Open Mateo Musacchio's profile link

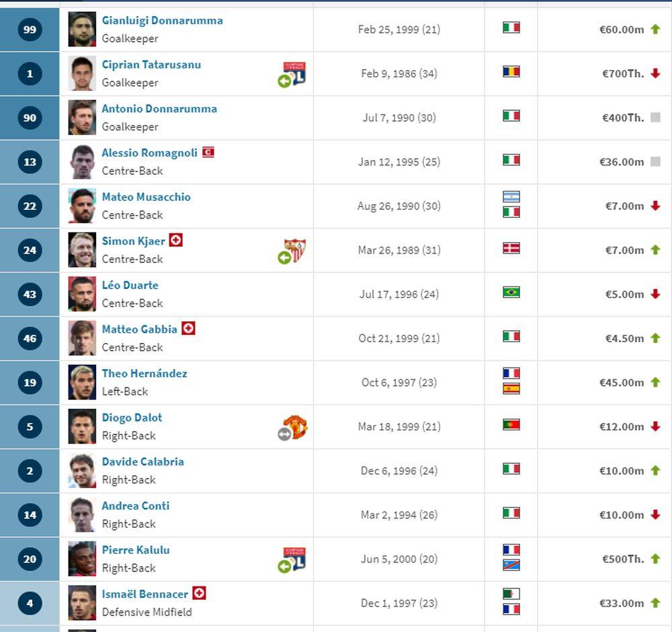pos(146,197)
